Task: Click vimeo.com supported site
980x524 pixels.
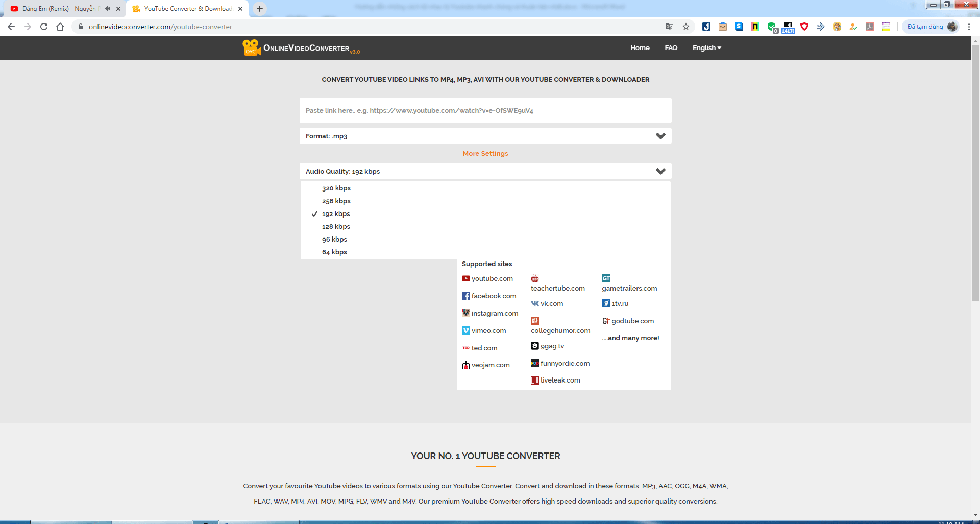Action: 484,330
